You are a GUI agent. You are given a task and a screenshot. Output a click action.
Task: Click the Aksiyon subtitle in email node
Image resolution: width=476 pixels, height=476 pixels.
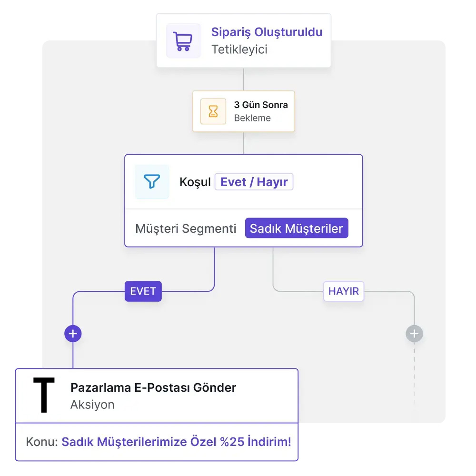click(x=92, y=405)
